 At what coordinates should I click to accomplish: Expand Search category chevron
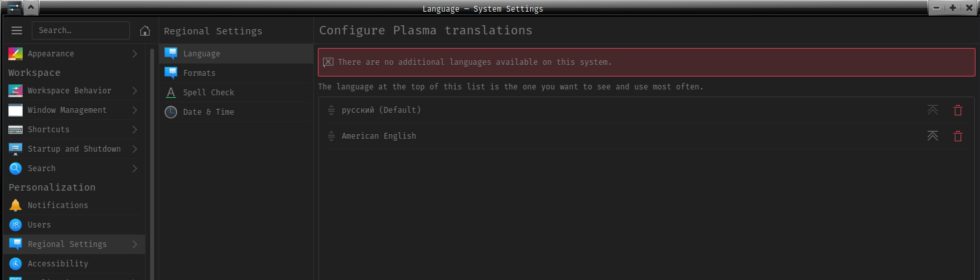135,169
